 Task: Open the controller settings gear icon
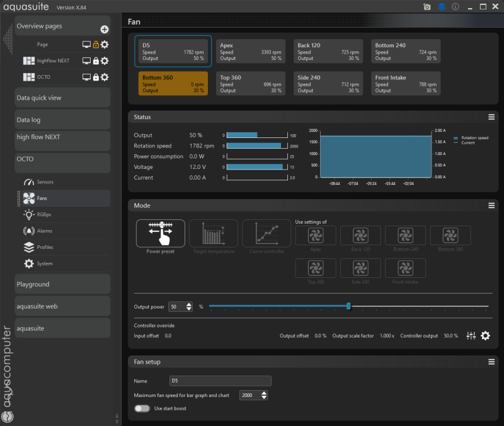[485, 336]
